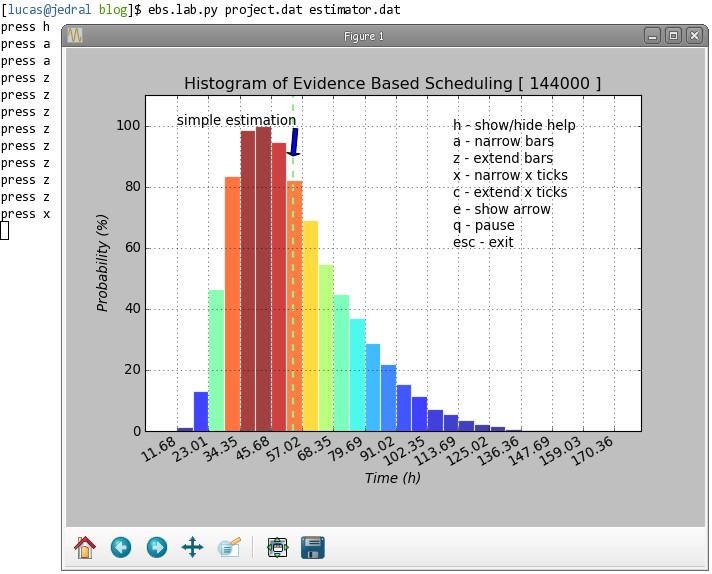The height and width of the screenshot is (574, 712).
Task: Click the blue arrow annotation on the chart
Action: pyautogui.click(x=294, y=142)
